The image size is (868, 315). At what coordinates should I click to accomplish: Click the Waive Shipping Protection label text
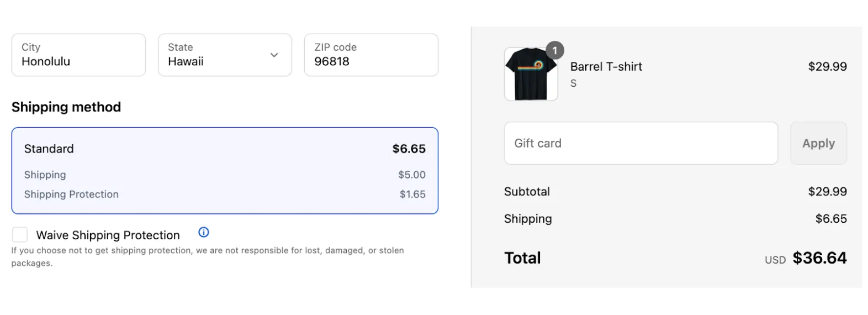click(108, 235)
